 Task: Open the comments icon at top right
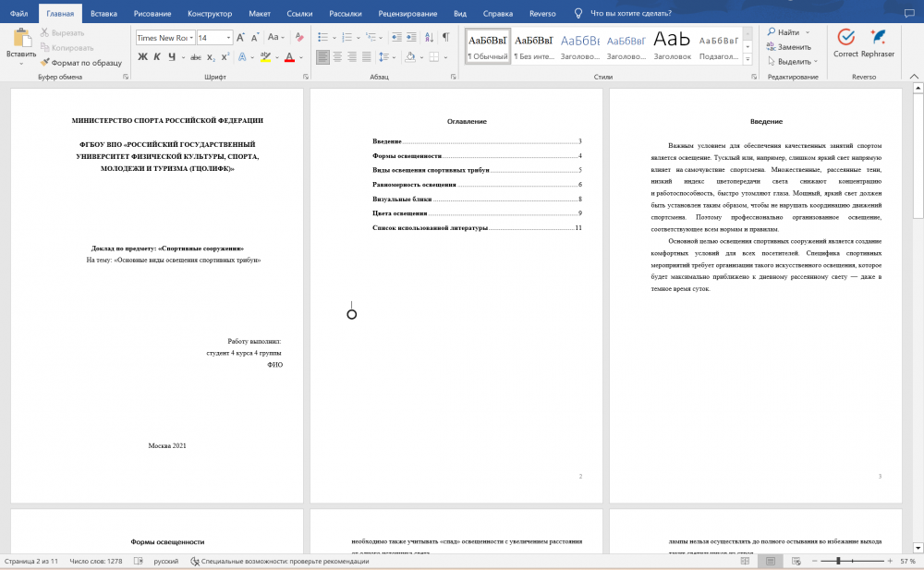(909, 13)
